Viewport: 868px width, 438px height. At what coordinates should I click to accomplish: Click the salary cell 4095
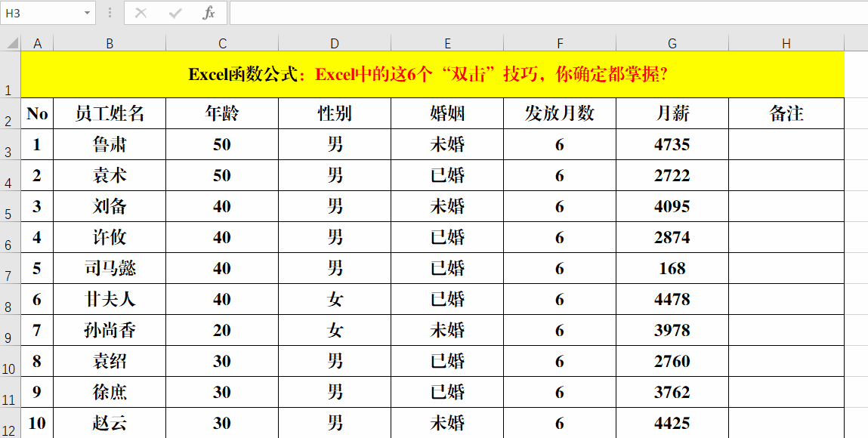pyautogui.click(x=672, y=207)
